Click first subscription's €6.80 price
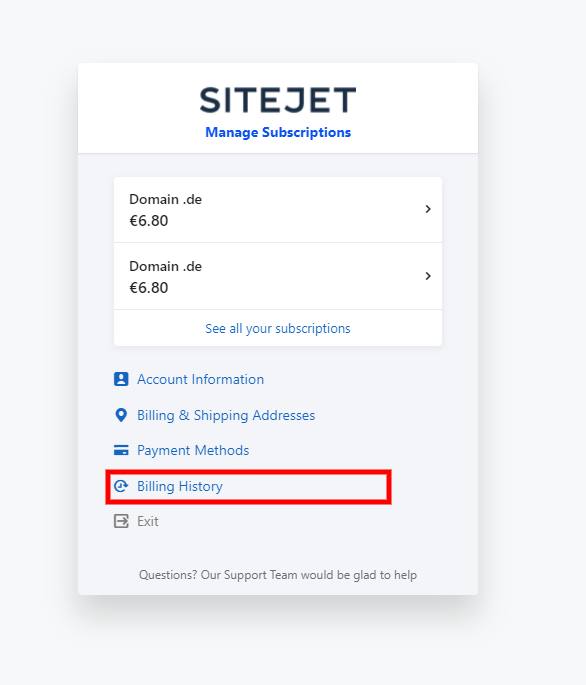The height and width of the screenshot is (685, 586). click(149, 221)
